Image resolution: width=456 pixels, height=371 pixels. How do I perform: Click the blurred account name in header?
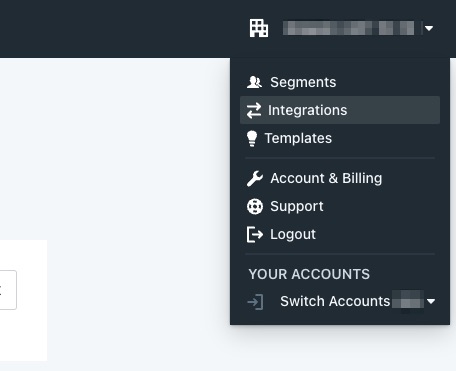349,28
